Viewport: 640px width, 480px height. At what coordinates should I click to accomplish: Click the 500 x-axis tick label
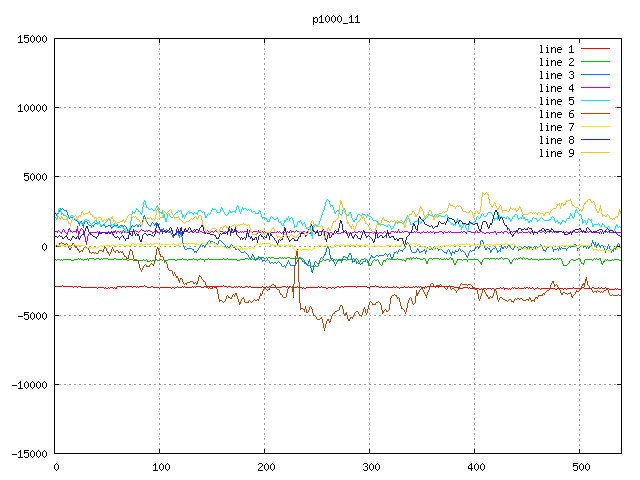tap(580, 467)
